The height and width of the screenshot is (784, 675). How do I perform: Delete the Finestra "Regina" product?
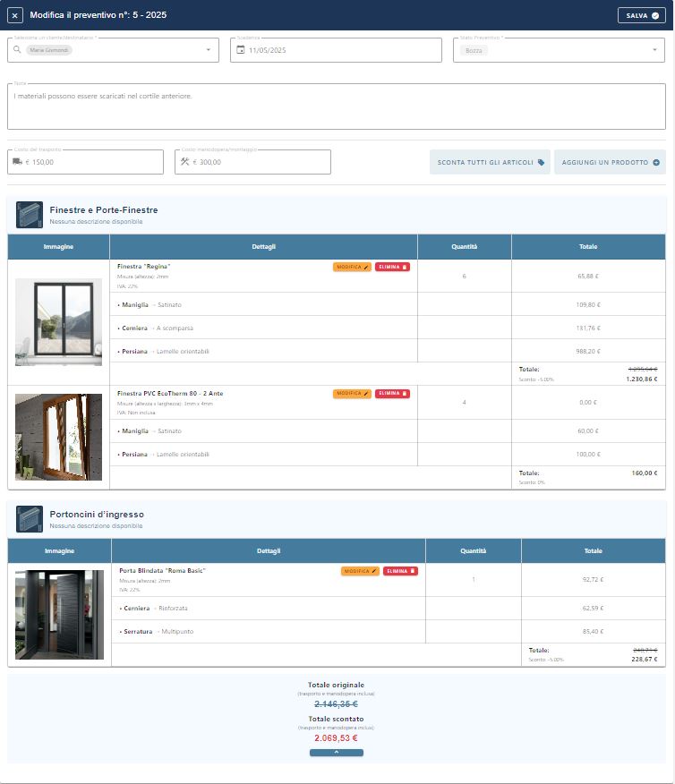(x=392, y=267)
